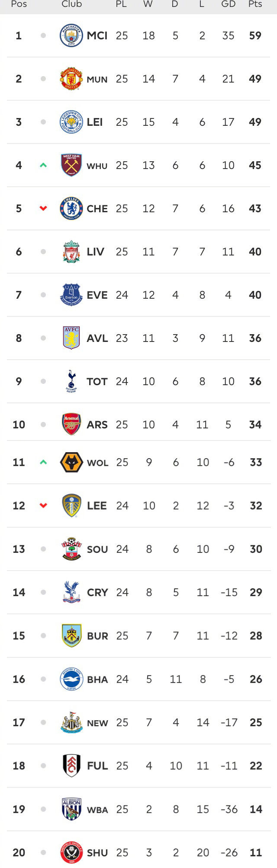Click the GD column header
Viewport: 277px width, 868px height.
[228, 4]
